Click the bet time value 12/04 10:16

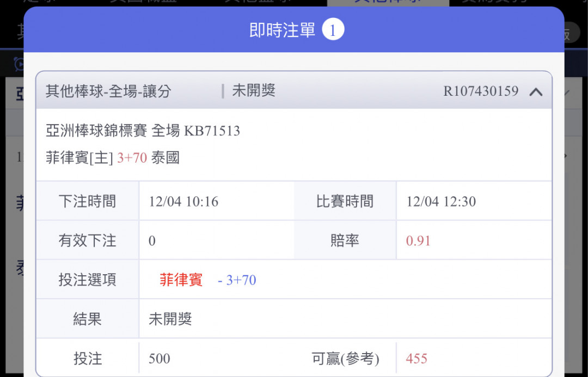pos(183,202)
